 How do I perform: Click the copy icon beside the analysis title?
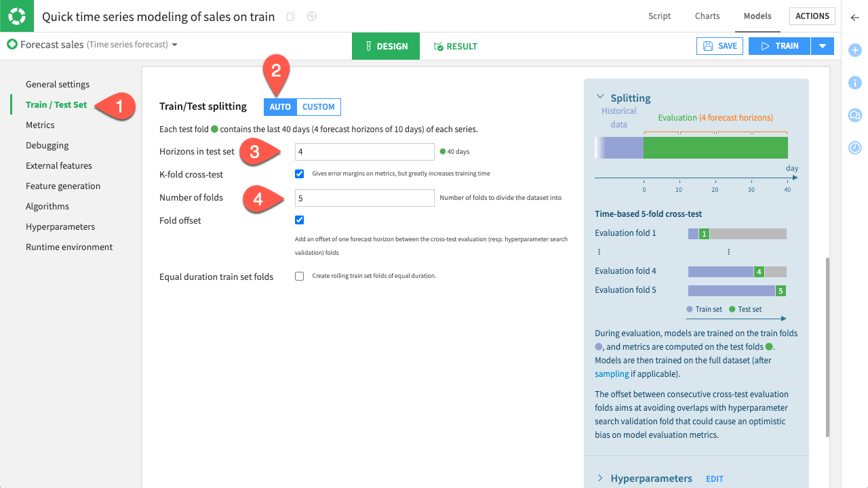(x=291, y=16)
